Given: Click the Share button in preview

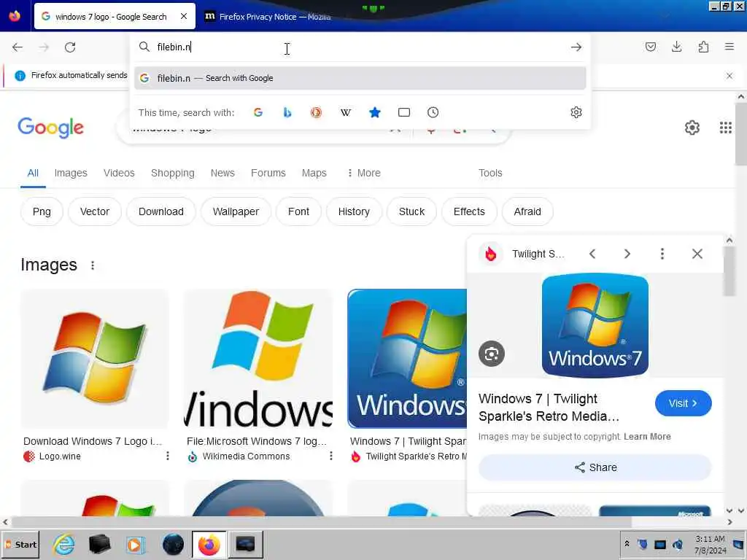Looking at the screenshot, I should pyautogui.click(x=595, y=467).
